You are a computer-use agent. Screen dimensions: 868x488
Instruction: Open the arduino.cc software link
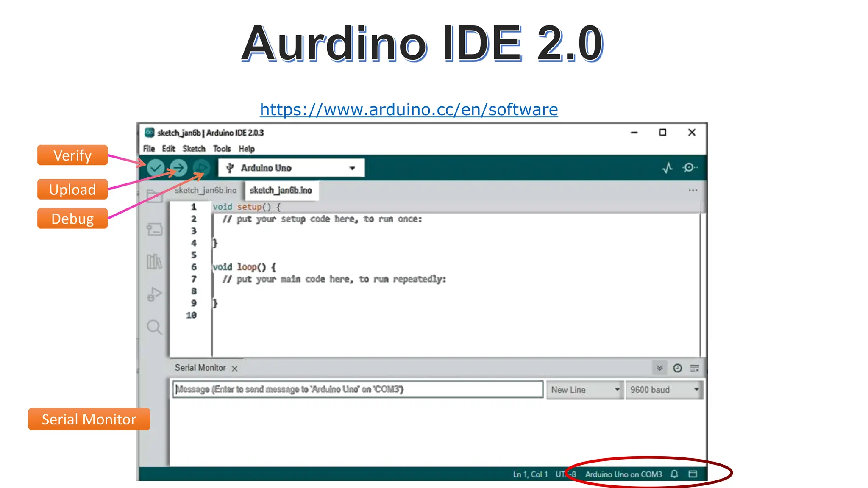pyautogui.click(x=409, y=110)
